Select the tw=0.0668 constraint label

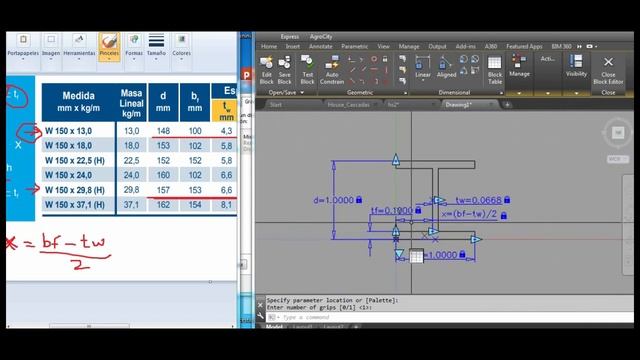[482, 200]
